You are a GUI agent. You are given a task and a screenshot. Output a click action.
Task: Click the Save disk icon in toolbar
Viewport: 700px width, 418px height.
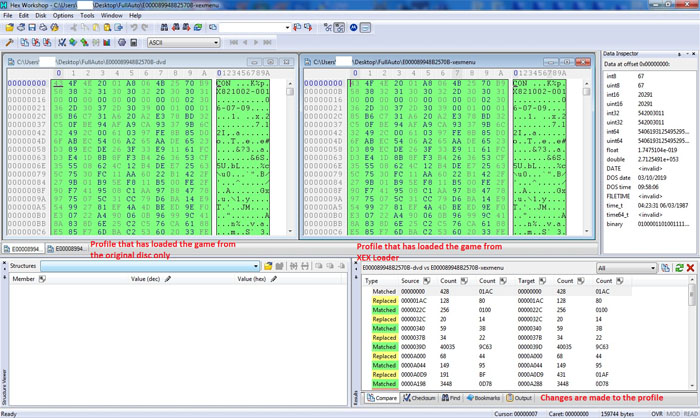coord(33,28)
